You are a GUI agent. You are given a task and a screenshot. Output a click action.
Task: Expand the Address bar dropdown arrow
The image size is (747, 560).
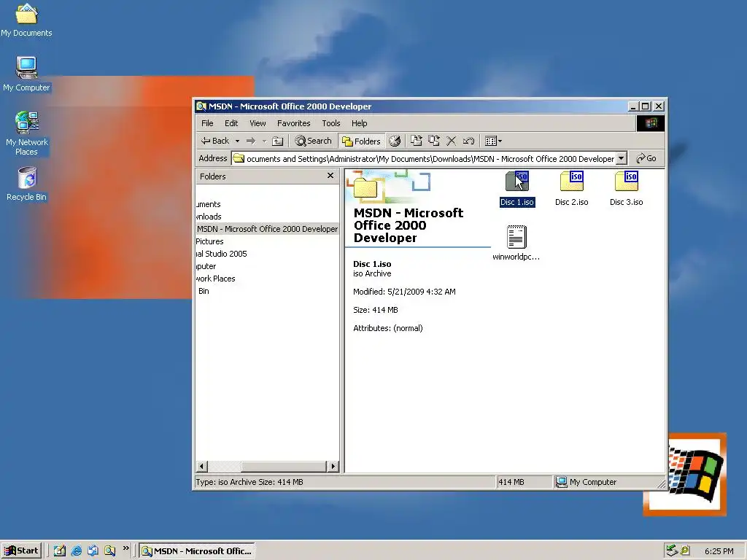coord(622,158)
